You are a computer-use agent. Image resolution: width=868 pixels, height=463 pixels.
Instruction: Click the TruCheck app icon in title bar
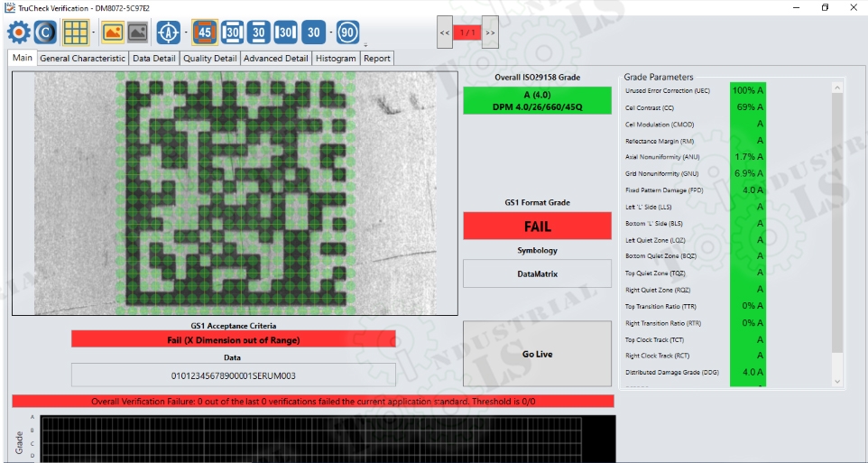tap(9, 8)
